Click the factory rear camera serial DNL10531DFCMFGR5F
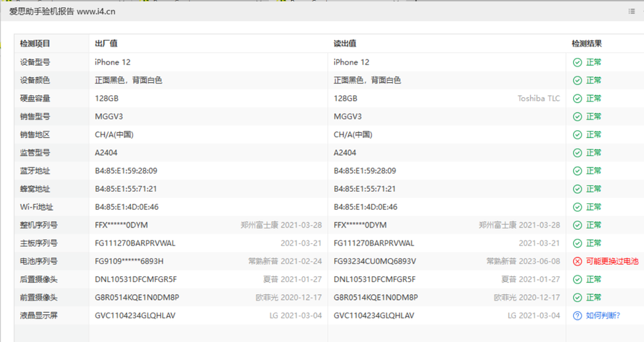This screenshot has height=342, width=644. pyautogui.click(x=136, y=279)
